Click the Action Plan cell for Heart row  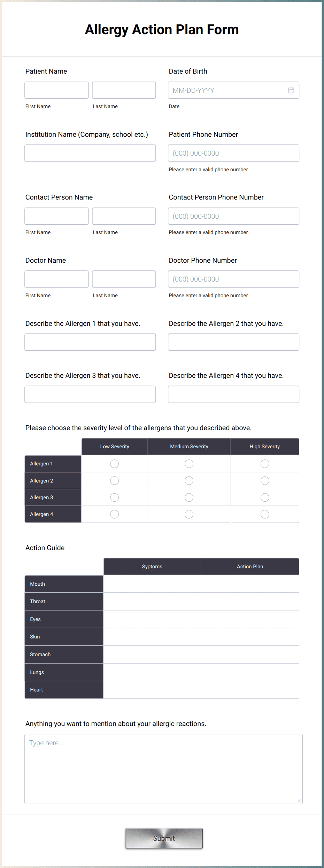[250, 690]
